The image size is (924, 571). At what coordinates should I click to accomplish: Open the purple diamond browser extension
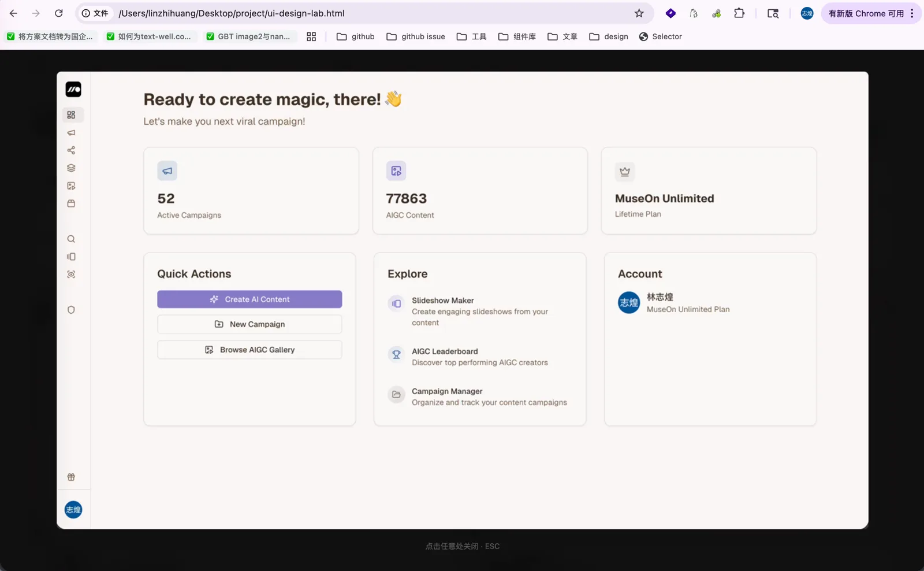point(670,13)
